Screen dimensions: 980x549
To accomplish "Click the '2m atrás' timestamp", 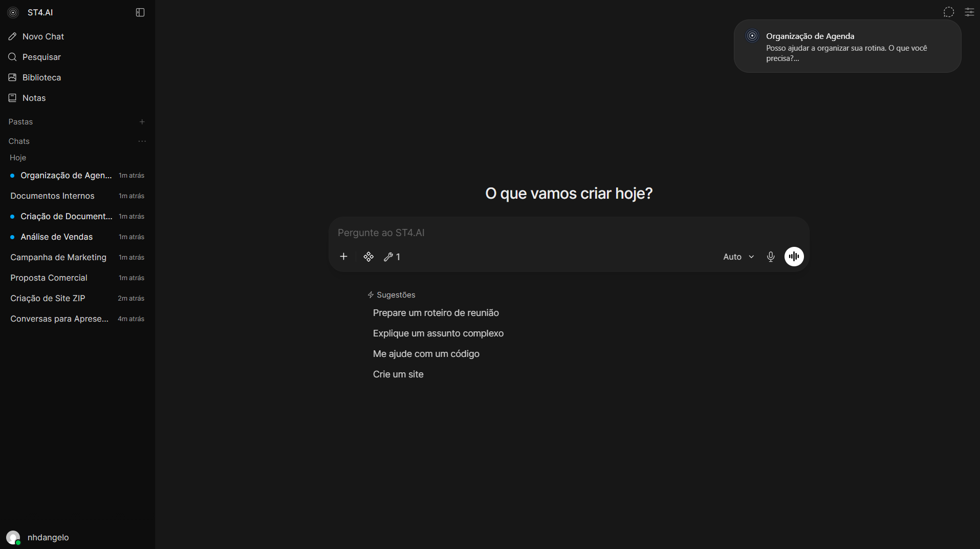I will coord(131,298).
